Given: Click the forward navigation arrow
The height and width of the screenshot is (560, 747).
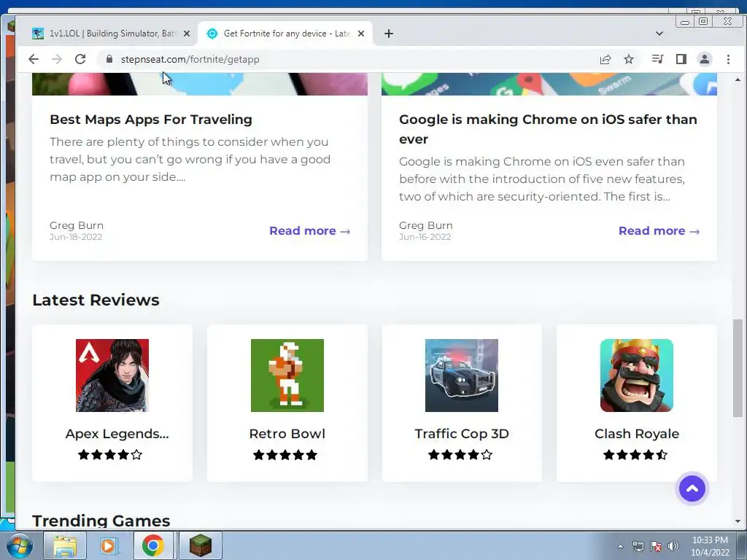Looking at the screenshot, I should click(x=57, y=59).
